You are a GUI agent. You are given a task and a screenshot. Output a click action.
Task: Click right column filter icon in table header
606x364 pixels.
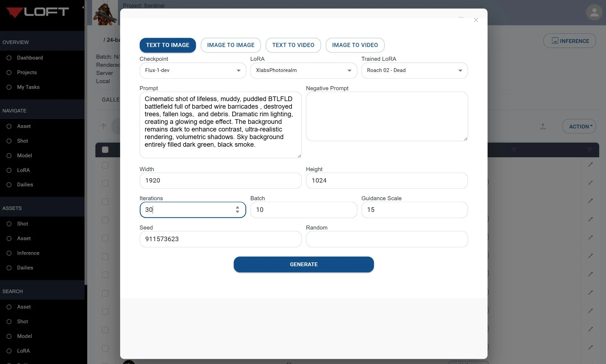[x=589, y=150]
